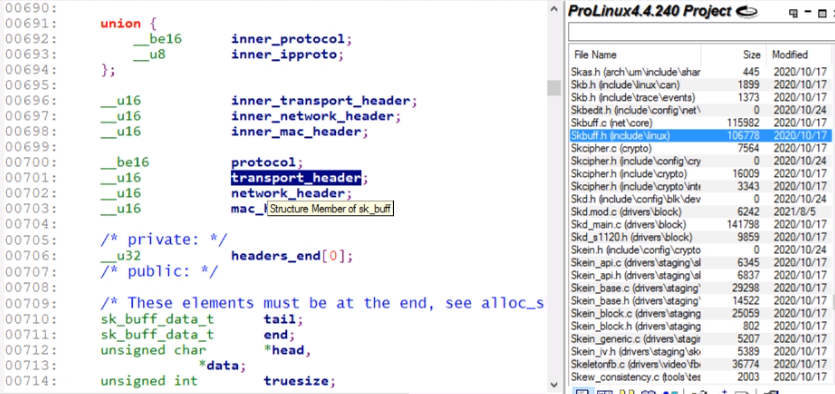Image resolution: width=835 pixels, height=394 pixels.
Task: Open Skd.mod.c (drivers\block) file
Action: 700,212
